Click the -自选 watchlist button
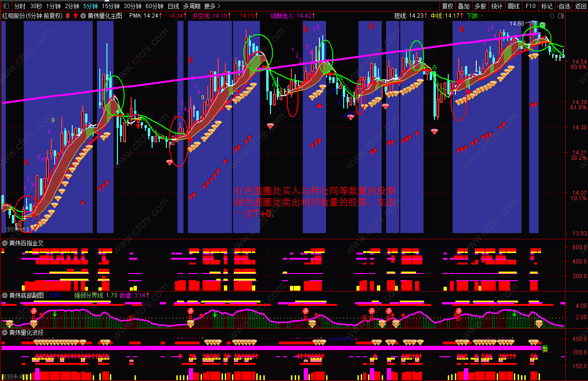The height and width of the screenshot is (381, 588). [x=563, y=7]
